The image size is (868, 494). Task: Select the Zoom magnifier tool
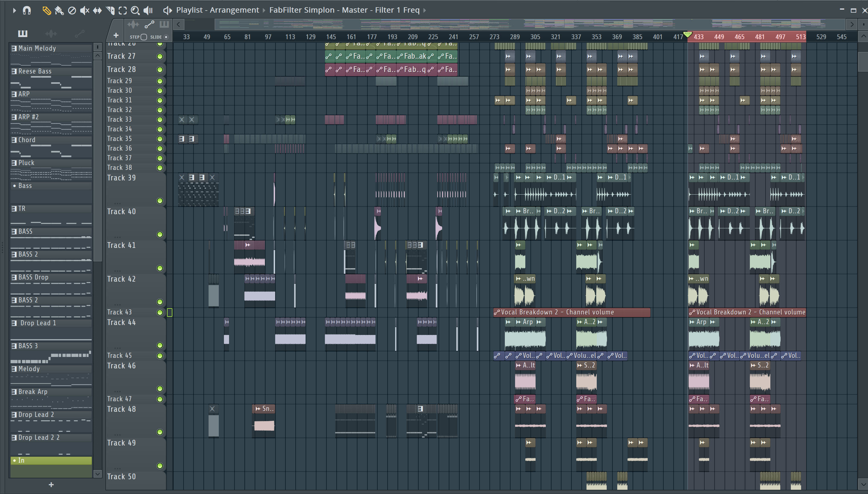point(135,11)
